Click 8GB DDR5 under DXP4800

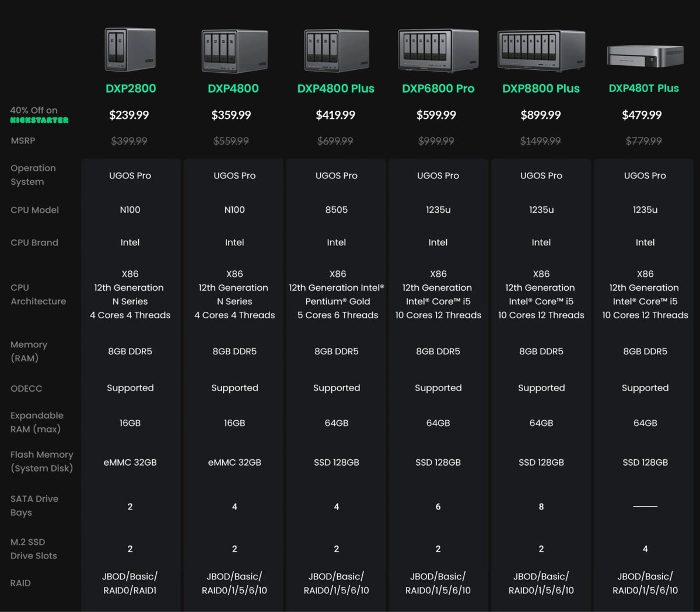coord(235,351)
